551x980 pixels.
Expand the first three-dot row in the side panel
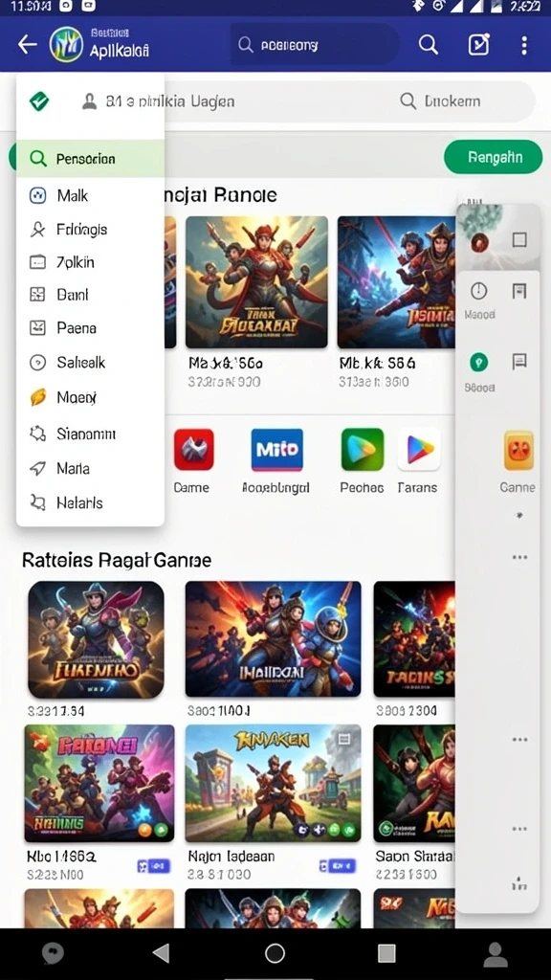519,557
